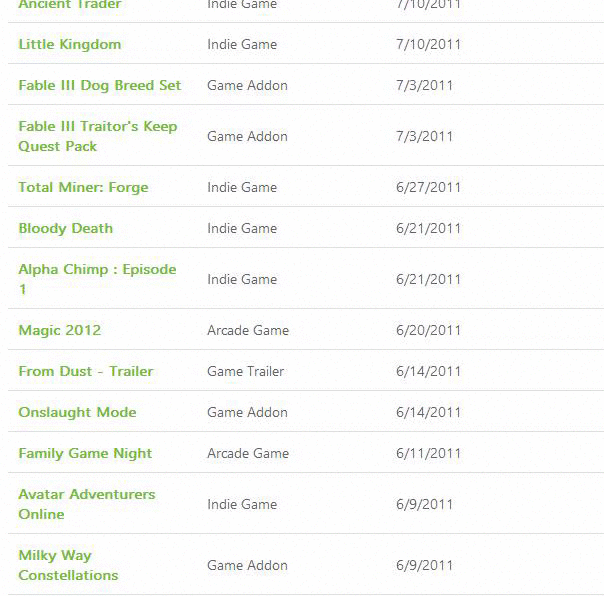Open the Magic 2012 arcade game link
604x596 pixels.
click(x=60, y=331)
